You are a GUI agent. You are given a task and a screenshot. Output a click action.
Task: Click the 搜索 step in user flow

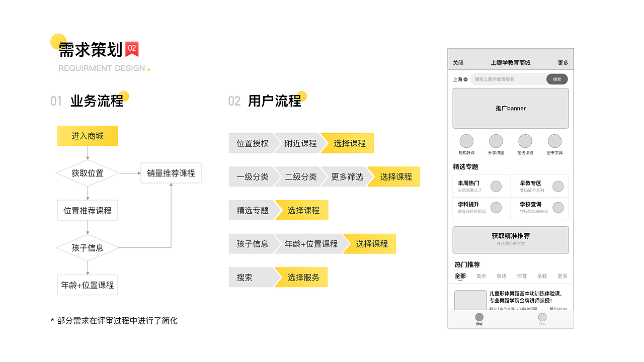253,277
